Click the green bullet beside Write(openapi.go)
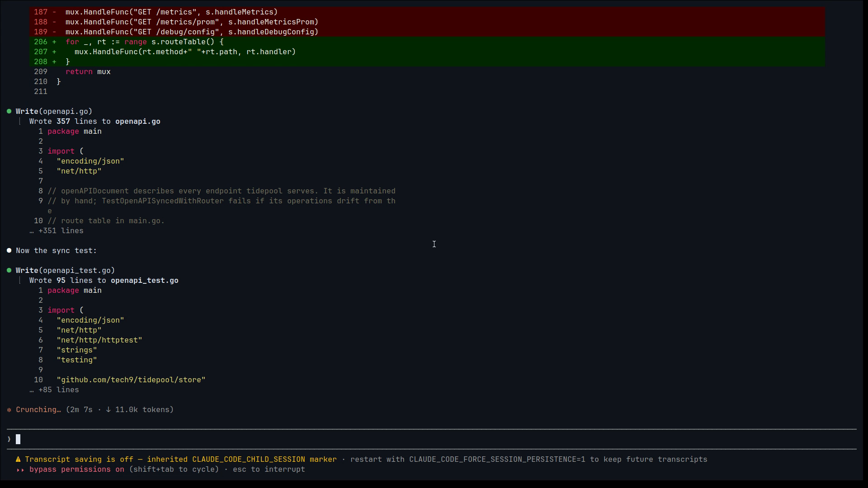868x488 pixels. pos(9,111)
